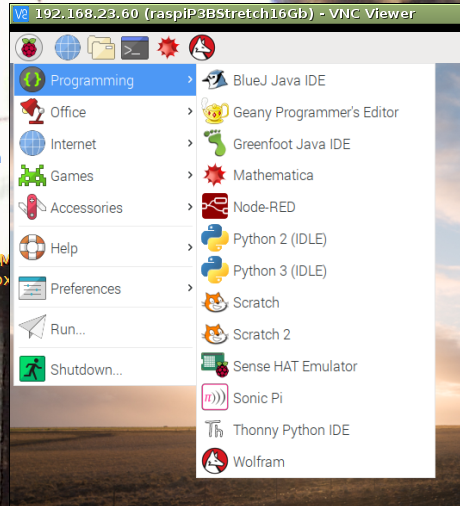460x506 pixels.
Task: Launch Node-RED from Programming menu
Action: click(316, 207)
